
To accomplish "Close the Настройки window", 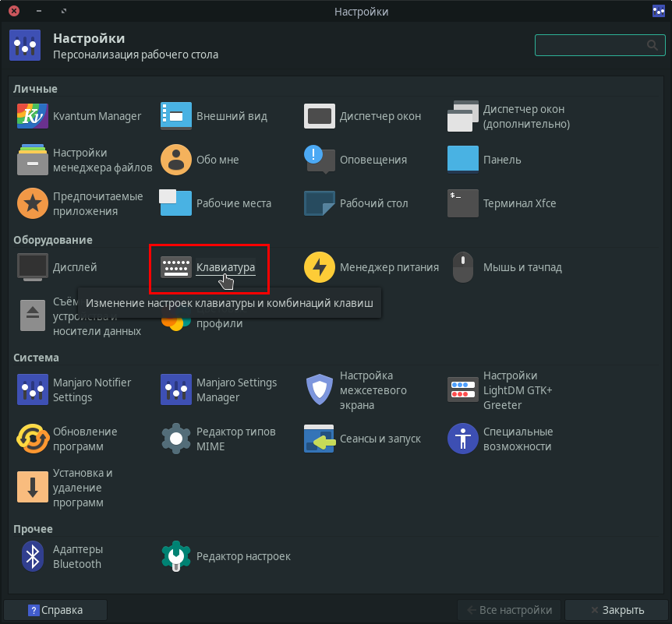I will 14,11.
